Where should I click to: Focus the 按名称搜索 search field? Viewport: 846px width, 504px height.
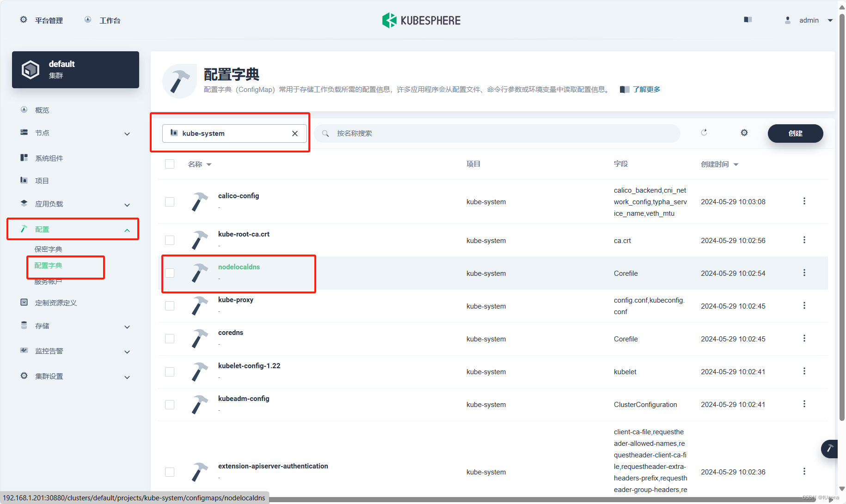click(x=497, y=134)
